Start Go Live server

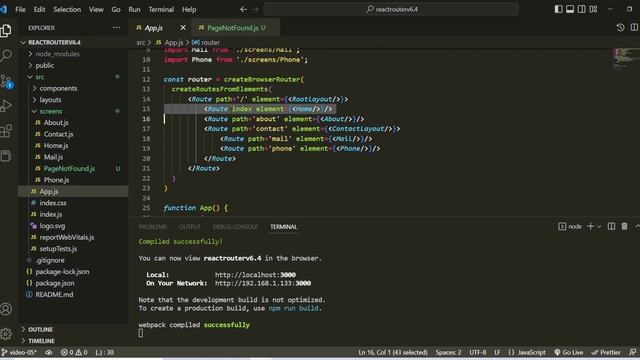click(x=569, y=352)
